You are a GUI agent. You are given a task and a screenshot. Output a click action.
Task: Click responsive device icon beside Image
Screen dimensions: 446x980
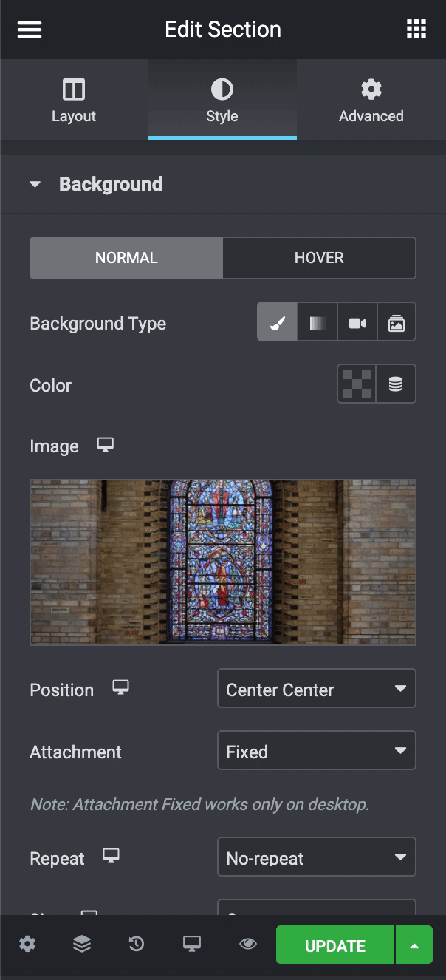[106, 445]
